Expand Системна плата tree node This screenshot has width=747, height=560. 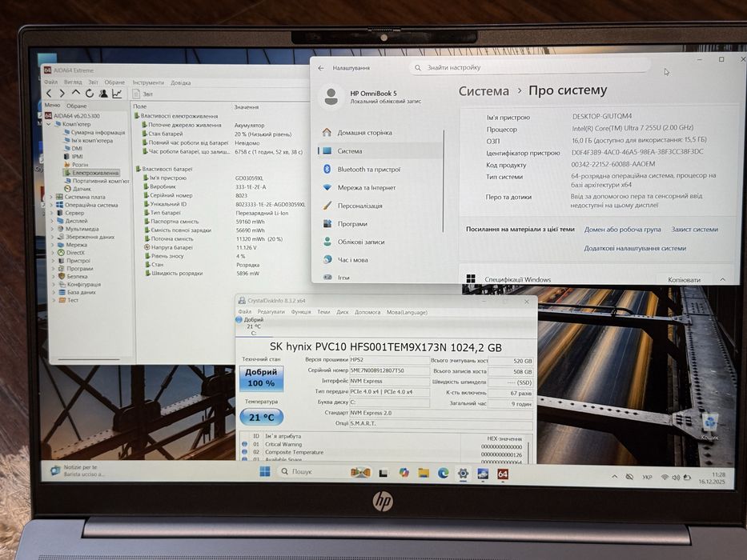pos(51,197)
